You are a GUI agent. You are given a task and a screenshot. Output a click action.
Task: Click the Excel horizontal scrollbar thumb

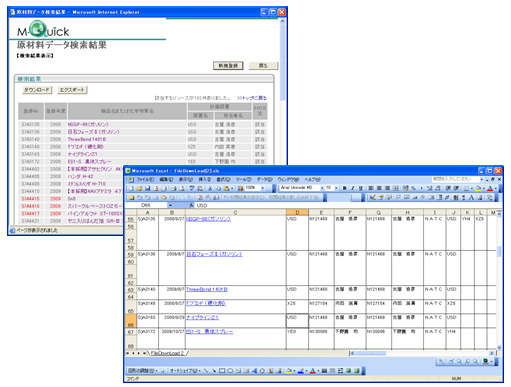pos(371,353)
